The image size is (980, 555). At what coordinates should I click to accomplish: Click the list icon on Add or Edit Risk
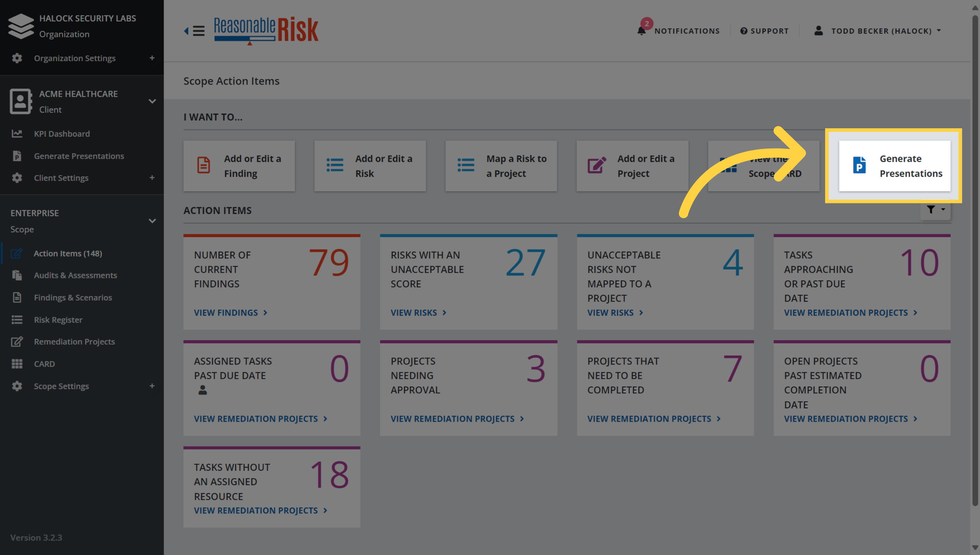coord(335,165)
